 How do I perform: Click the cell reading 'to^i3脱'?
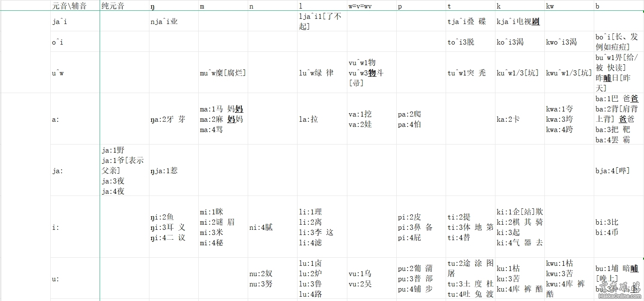[470, 42]
